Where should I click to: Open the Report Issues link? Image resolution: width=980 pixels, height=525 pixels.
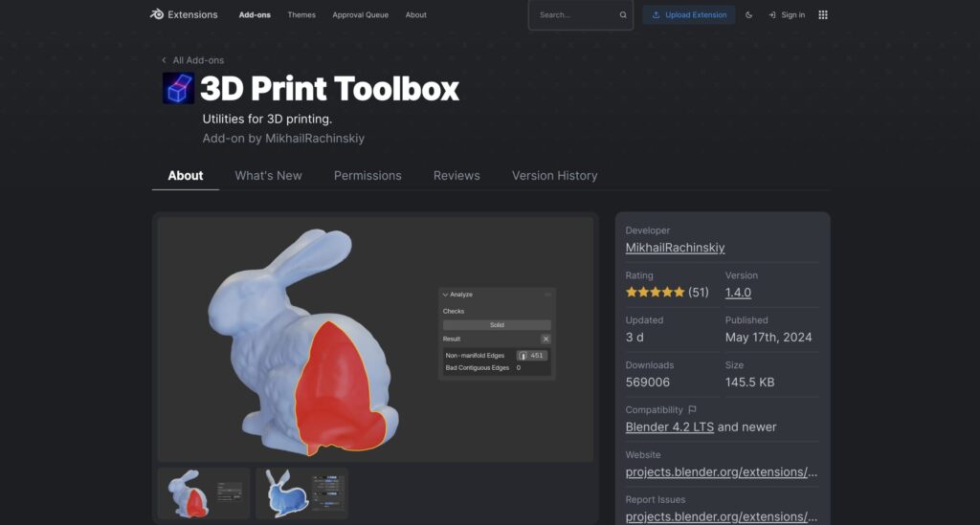[722, 517]
